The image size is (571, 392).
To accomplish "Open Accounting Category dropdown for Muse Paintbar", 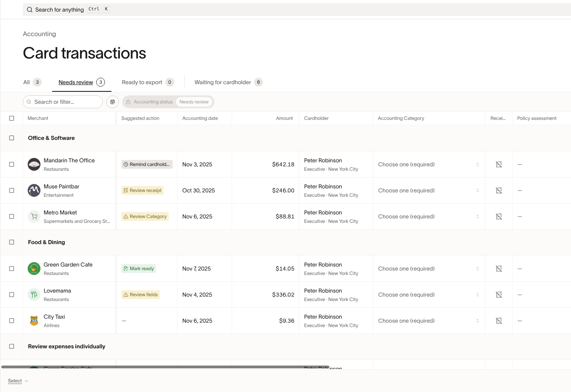I will (429, 190).
